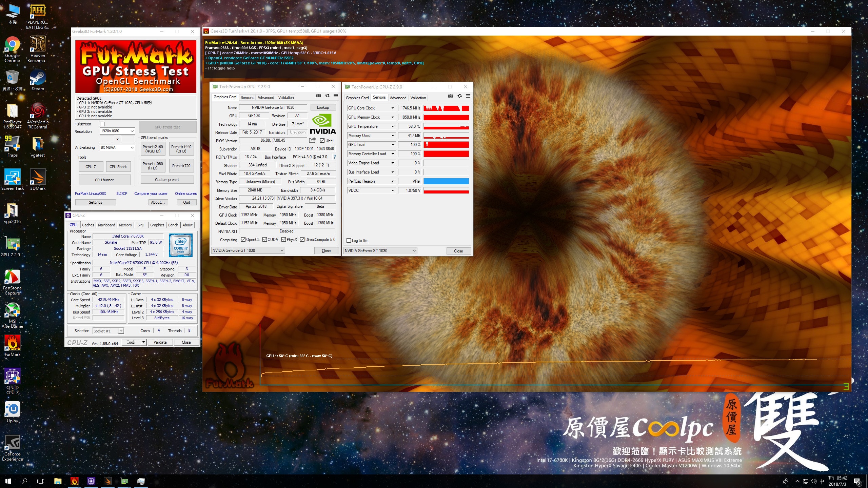This screenshot has height=488, width=868.
Task: Click GPU Temperature sensor graph
Action: coord(446,126)
